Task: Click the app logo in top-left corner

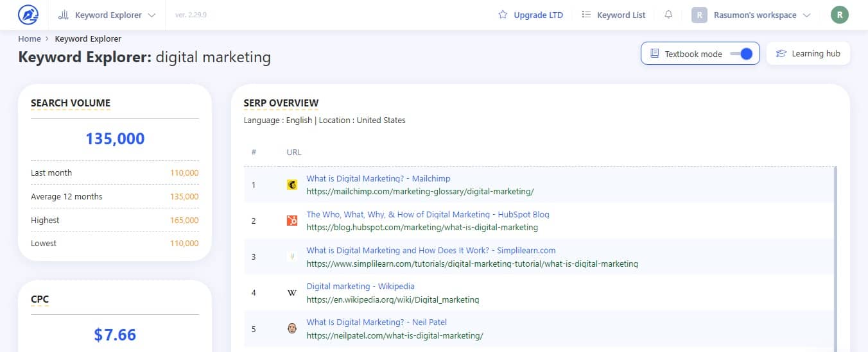Action: [x=28, y=15]
